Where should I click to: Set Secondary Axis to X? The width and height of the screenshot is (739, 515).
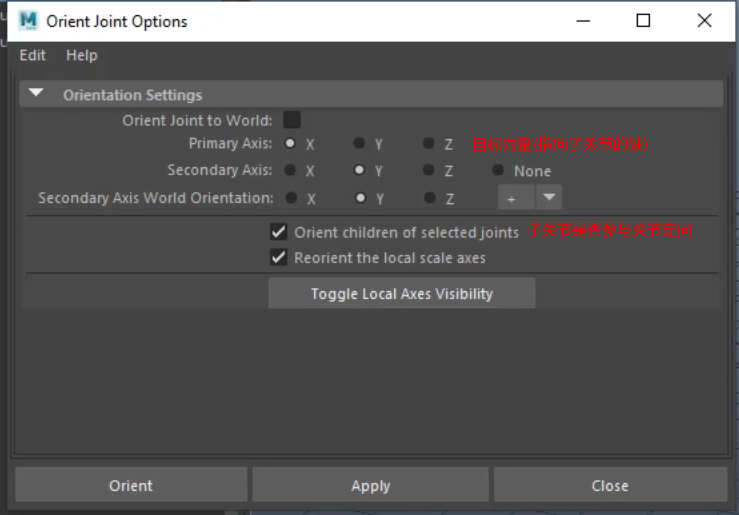tap(290, 170)
